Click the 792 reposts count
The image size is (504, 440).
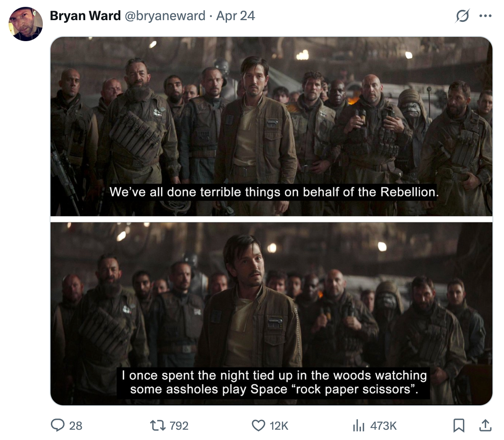point(179,425)
